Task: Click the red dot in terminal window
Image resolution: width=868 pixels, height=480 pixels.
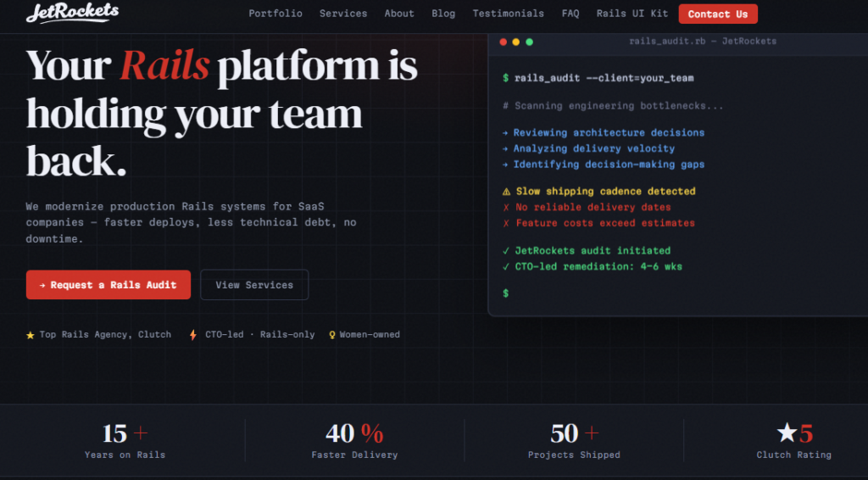Action: pyautogui.click(x=504, y=42)
